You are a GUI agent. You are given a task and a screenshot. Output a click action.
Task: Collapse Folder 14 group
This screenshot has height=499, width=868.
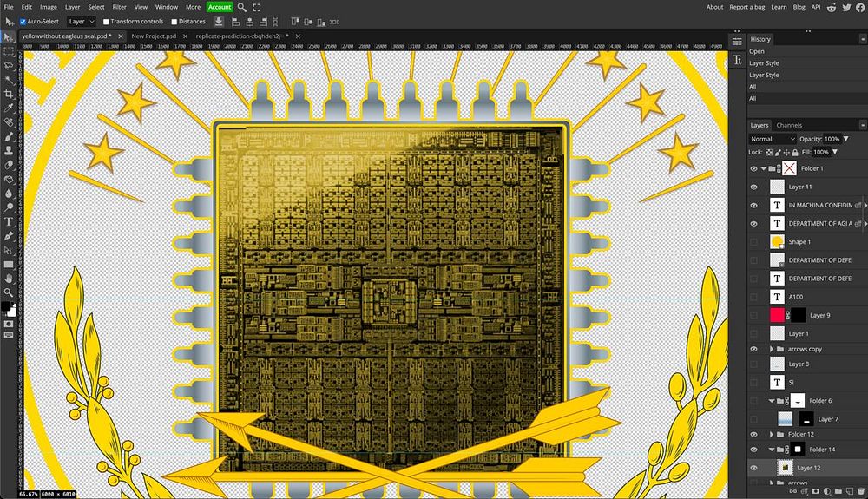(772, 450)
